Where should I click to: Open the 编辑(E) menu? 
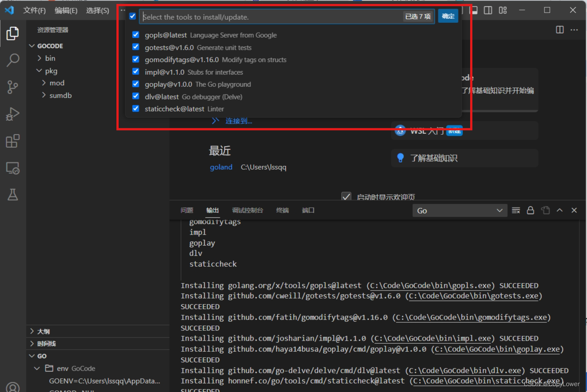pos(66,10)
